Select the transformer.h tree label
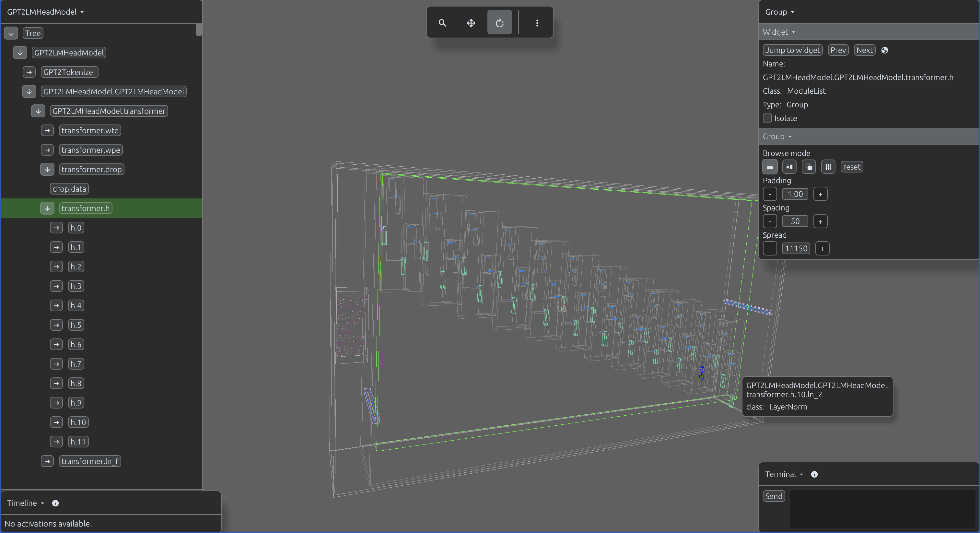This screenshot has width=980, height=533. 86,208
